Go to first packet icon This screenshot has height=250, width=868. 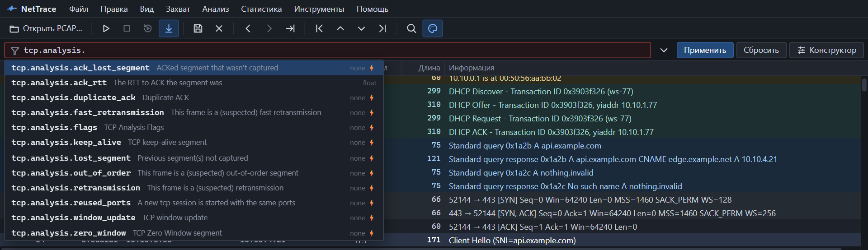coord(319,28)
